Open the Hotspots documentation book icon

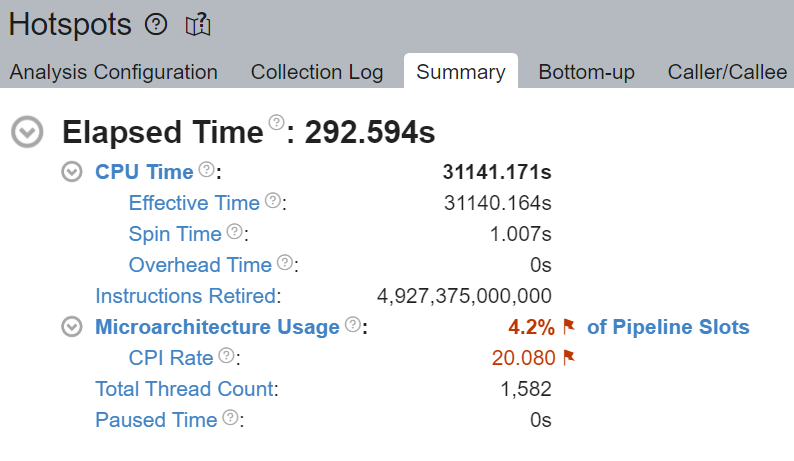coord(197,25)
